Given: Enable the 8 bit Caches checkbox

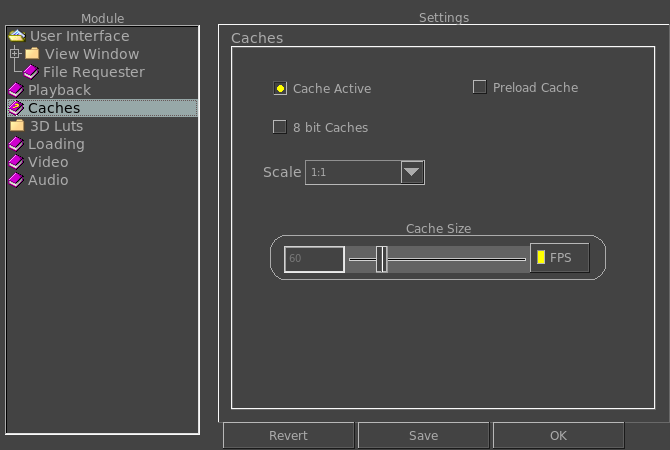Looking at the screenshot, I should pyautogui.click(x=279, y=127).
